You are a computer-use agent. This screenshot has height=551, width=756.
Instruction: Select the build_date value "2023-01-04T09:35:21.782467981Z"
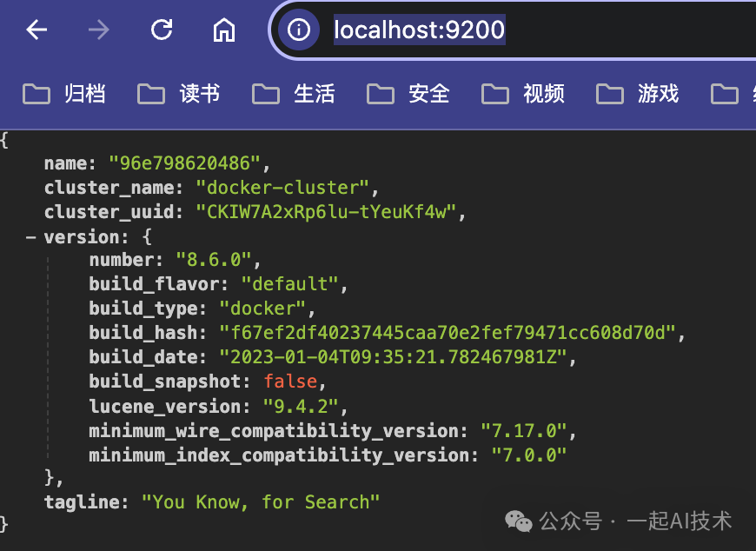point(393,358)
